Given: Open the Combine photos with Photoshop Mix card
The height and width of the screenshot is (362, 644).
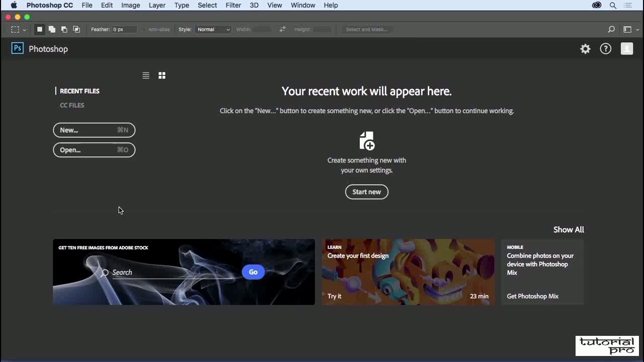Looking at the screenshot, I should click(542, 272).
